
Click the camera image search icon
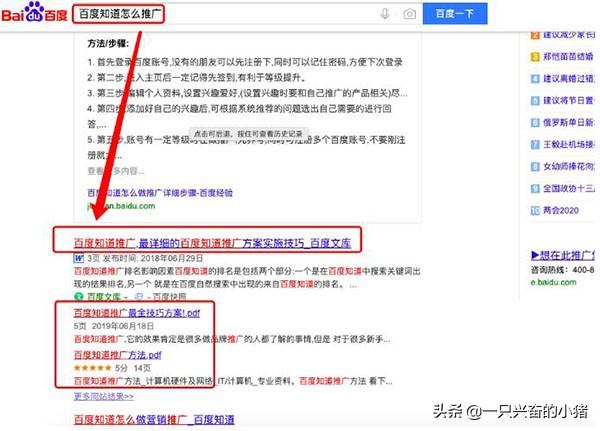pos(409,14)
